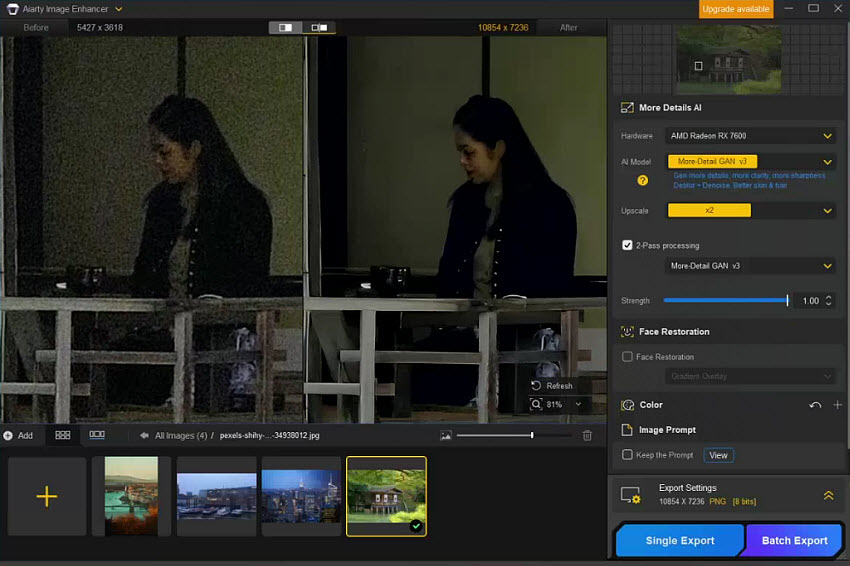Click the Before label
850x566 pixels.
[36, 28]
